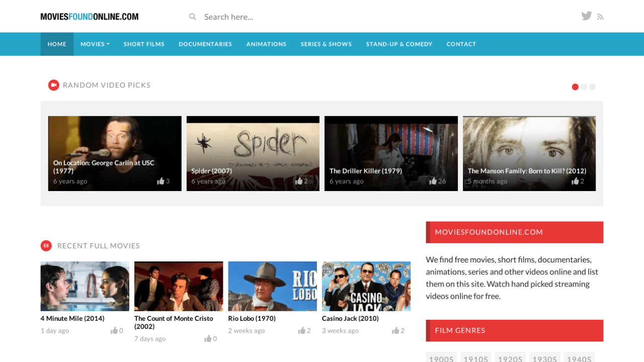Select the 1940s genre tag

579,357
